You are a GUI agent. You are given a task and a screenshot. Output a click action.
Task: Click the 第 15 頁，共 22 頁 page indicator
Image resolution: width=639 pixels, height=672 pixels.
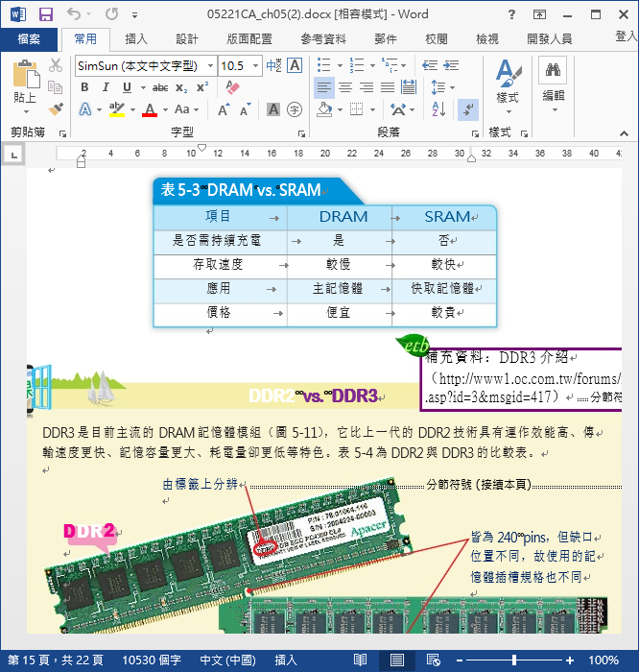56,660
